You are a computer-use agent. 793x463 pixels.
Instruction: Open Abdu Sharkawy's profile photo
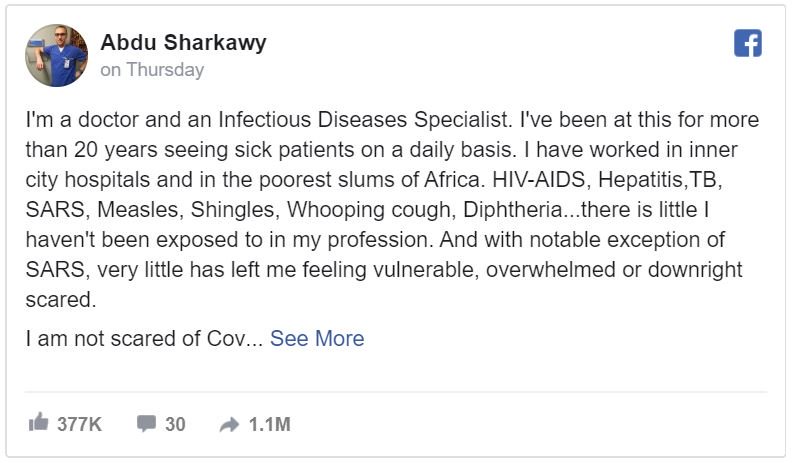pyautogui.click(x=57, y=56)
